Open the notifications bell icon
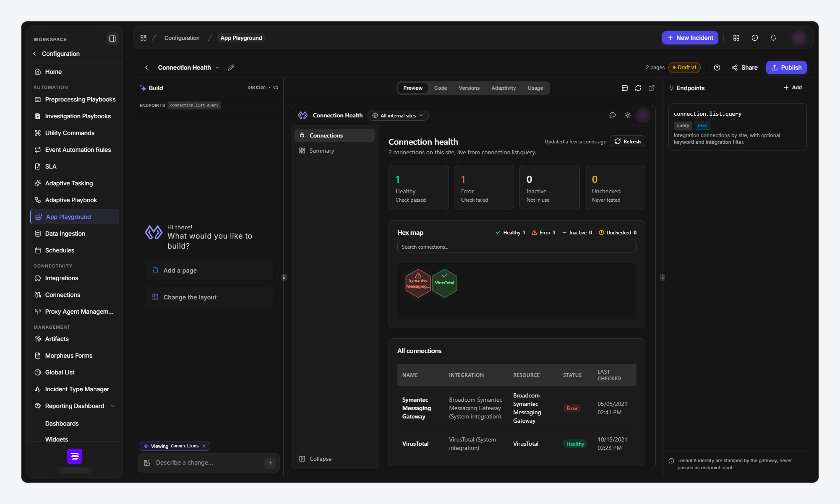Viewport: 840px width, 504px height. click(x=773, y=38)
